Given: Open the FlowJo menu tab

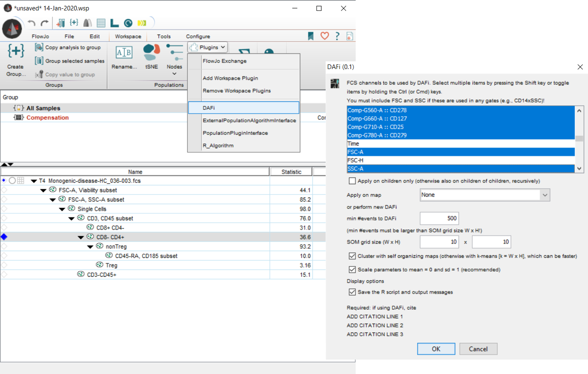Looking at the screenshot, I should click(40, 36).
